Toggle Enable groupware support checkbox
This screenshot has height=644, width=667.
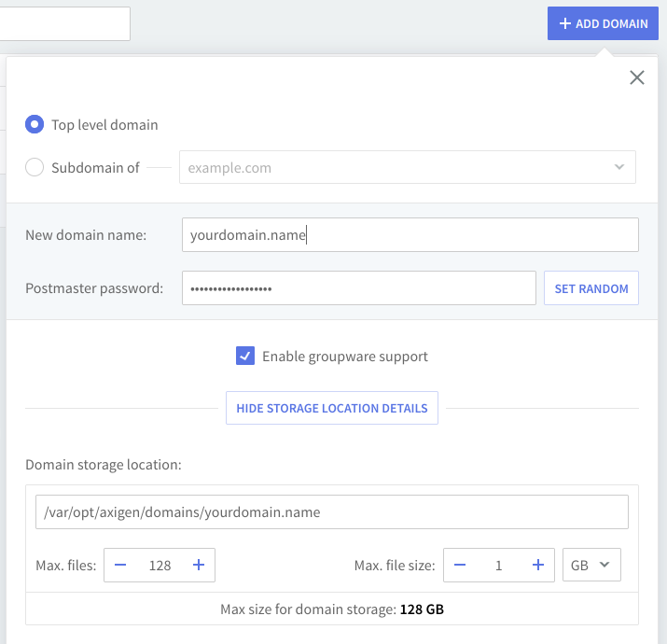tap(245, 356)
